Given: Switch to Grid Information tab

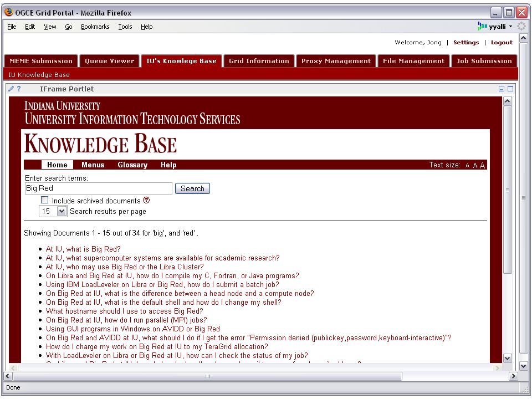Looking at the screenshot, I should click(259, 61).
